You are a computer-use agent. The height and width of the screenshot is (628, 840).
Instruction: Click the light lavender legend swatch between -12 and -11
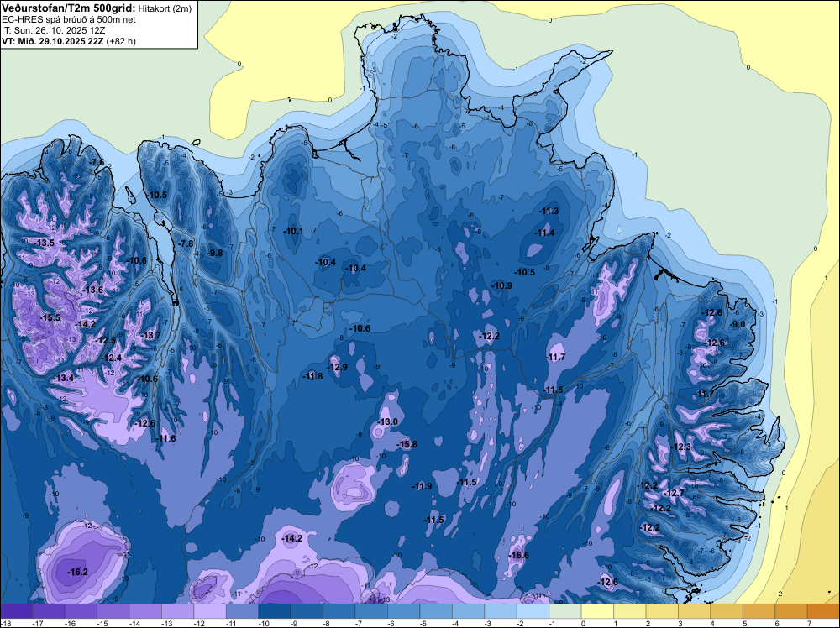pyautogui.click(x=210, y=611)
